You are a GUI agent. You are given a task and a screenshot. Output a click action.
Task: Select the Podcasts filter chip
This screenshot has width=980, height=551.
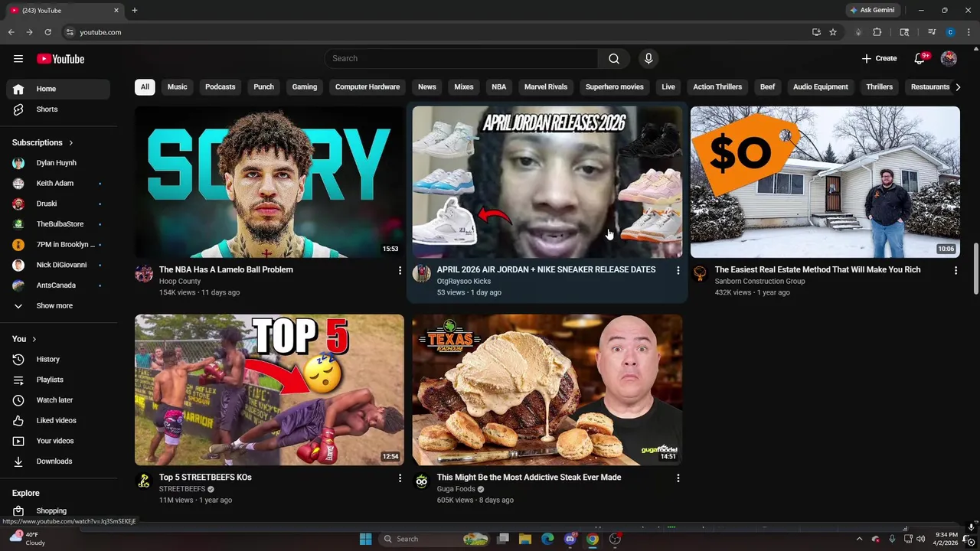tap(220, 87)
